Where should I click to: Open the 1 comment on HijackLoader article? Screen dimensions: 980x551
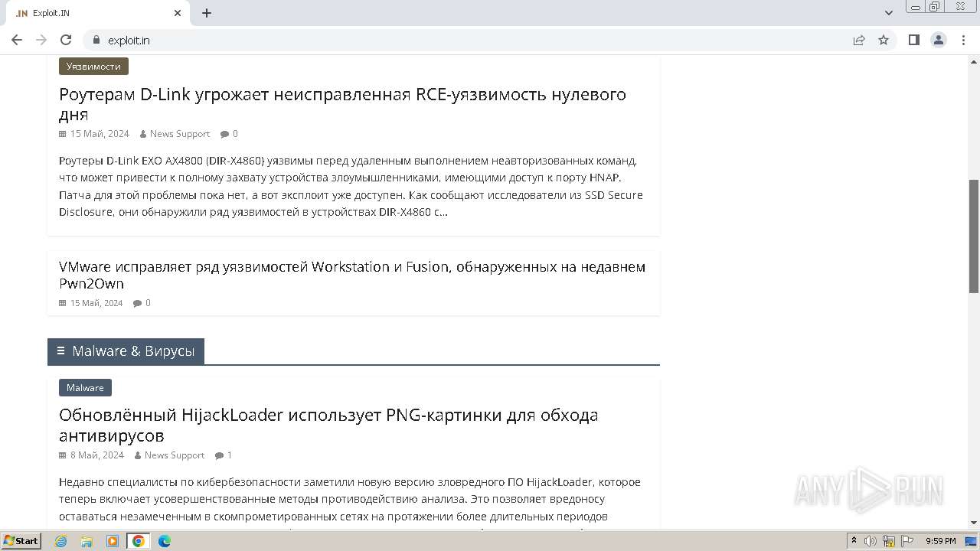[x=224, y=455]
